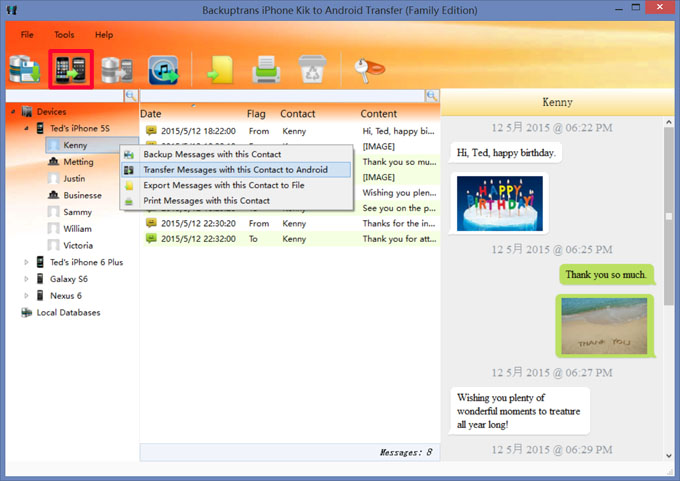
Task: Click the "Wishing you plenty of" message bubble
Action: pos(519,411)
